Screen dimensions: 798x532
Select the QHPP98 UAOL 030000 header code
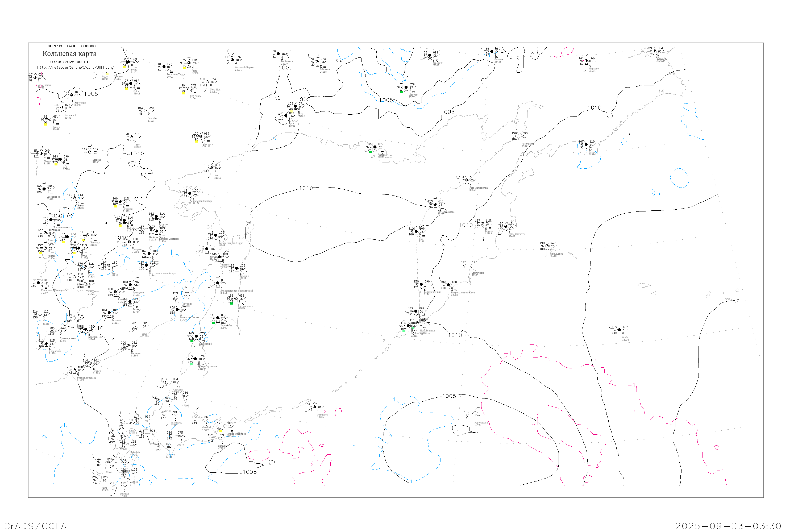(72, 46)
